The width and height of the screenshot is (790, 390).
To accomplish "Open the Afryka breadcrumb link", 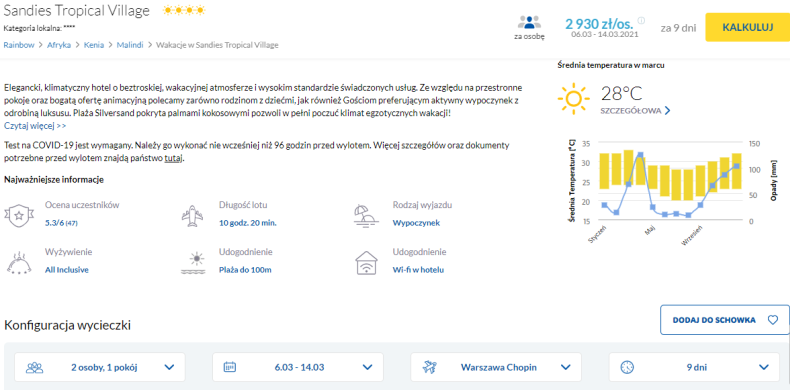I will click(x=59, y=45).
